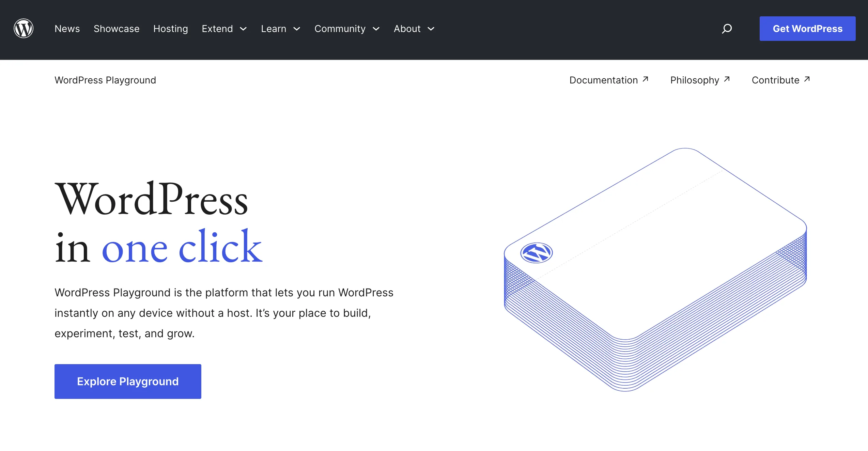Expand the Extend menu chevron
This screenshot has height=451, width=868.
[x=243, y=29]
